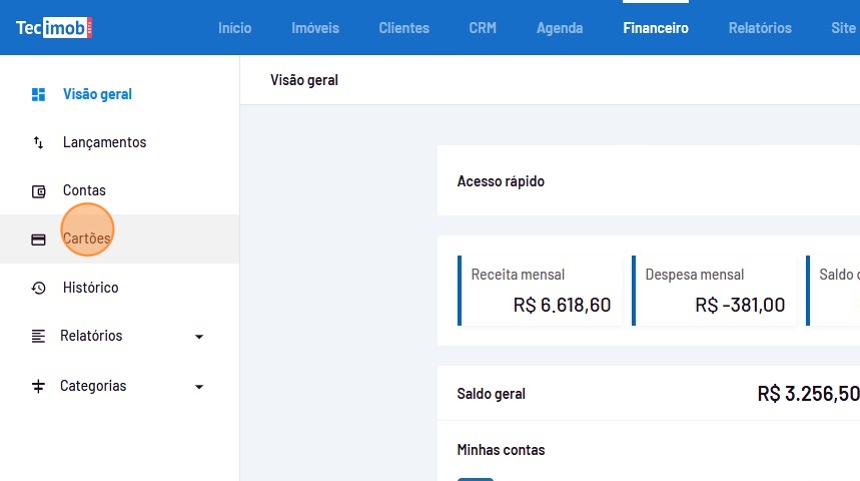Open the Histórico sidebar link
The height and width of the screenshot is (481, 860).
pos(90,288)
